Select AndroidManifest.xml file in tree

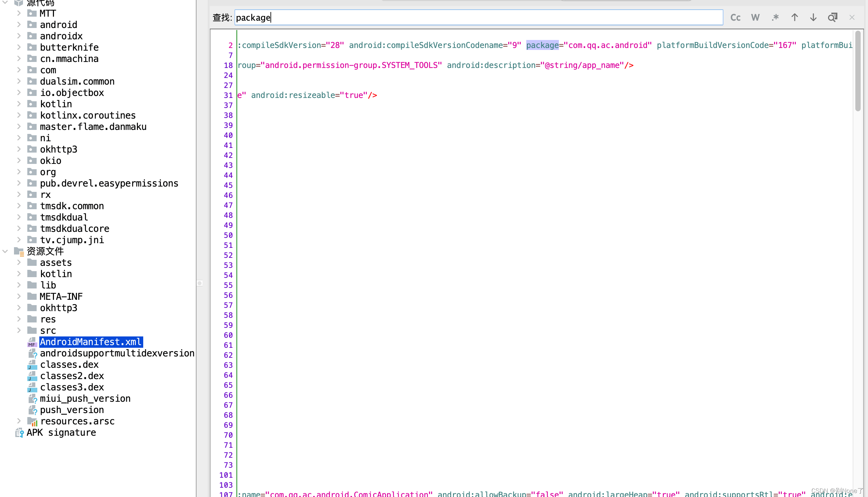[91, 342]
